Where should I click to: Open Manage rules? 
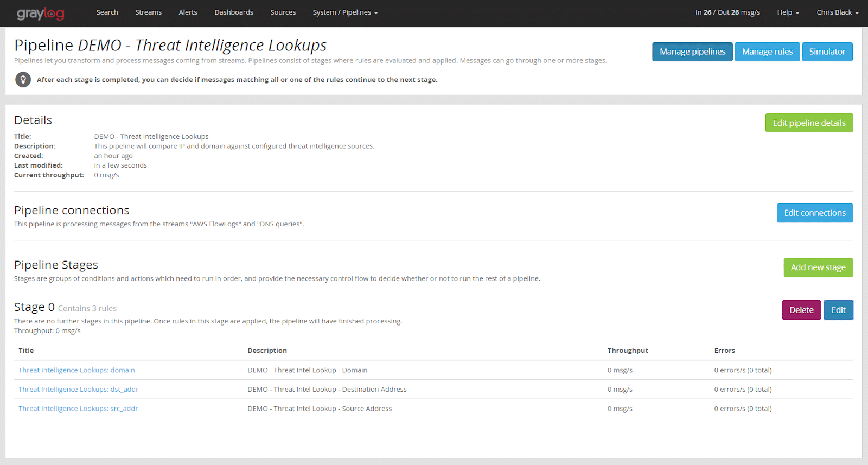767,52
